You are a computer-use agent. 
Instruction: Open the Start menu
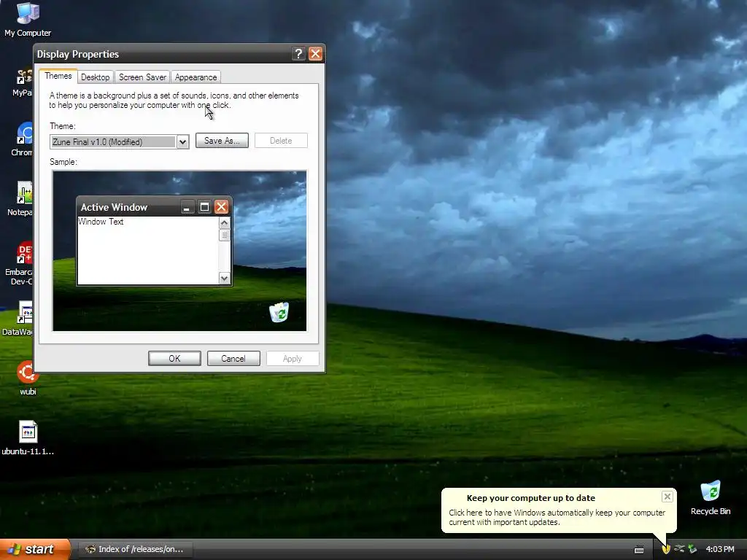(35, 549)
